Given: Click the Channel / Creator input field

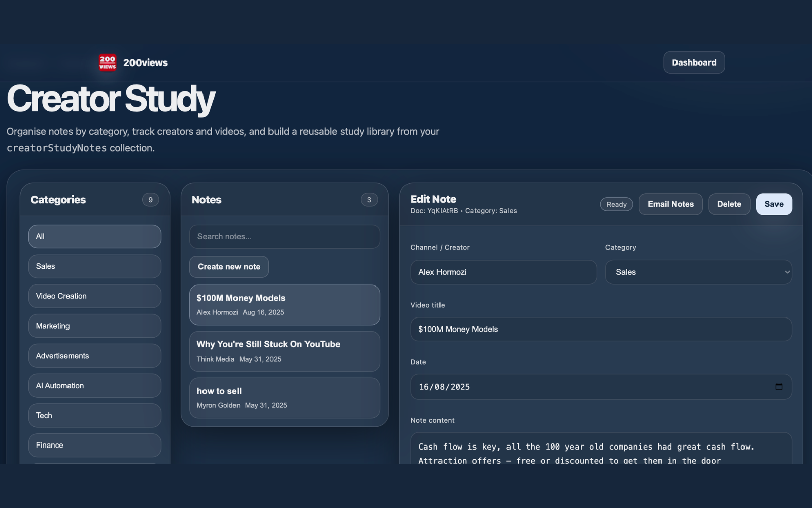Looking at the screenshot, I should pyautogui.click(x=503, y=272).
